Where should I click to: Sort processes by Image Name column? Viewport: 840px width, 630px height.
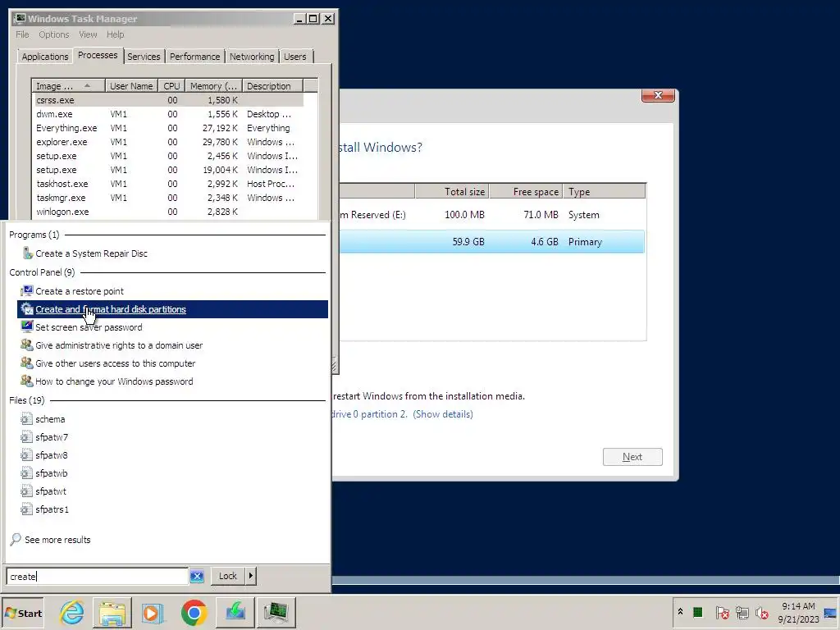[x=68, y=85]
